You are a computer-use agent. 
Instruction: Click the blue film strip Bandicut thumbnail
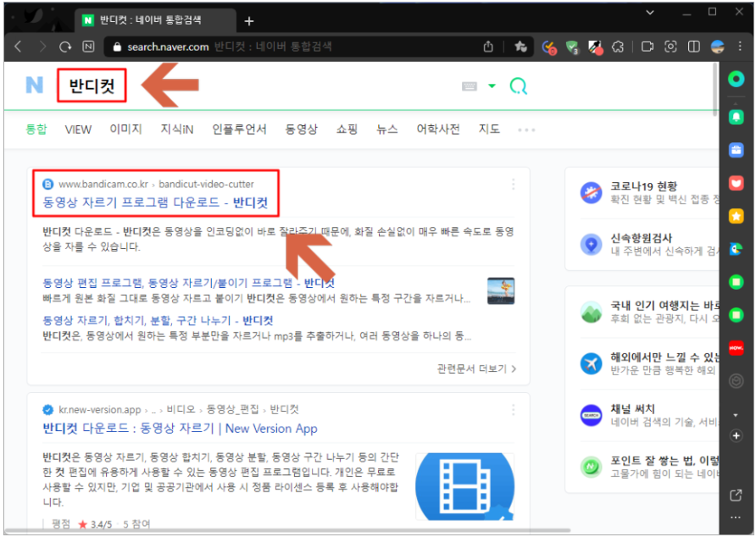point(464,486)
